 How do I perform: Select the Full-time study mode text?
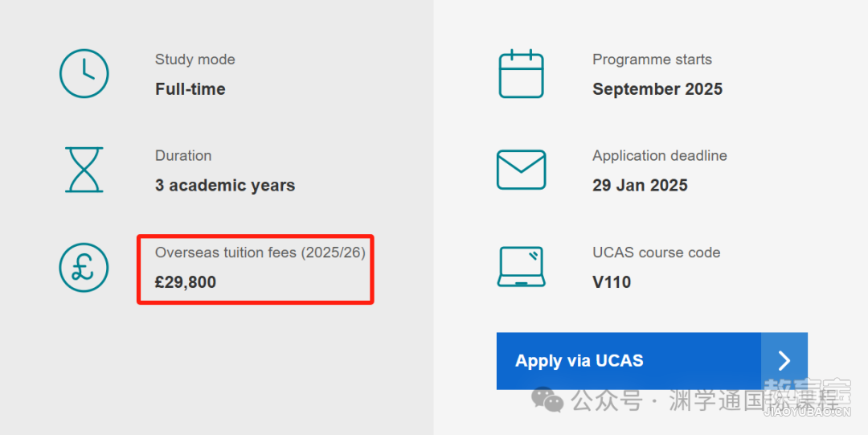click(190, 89)
